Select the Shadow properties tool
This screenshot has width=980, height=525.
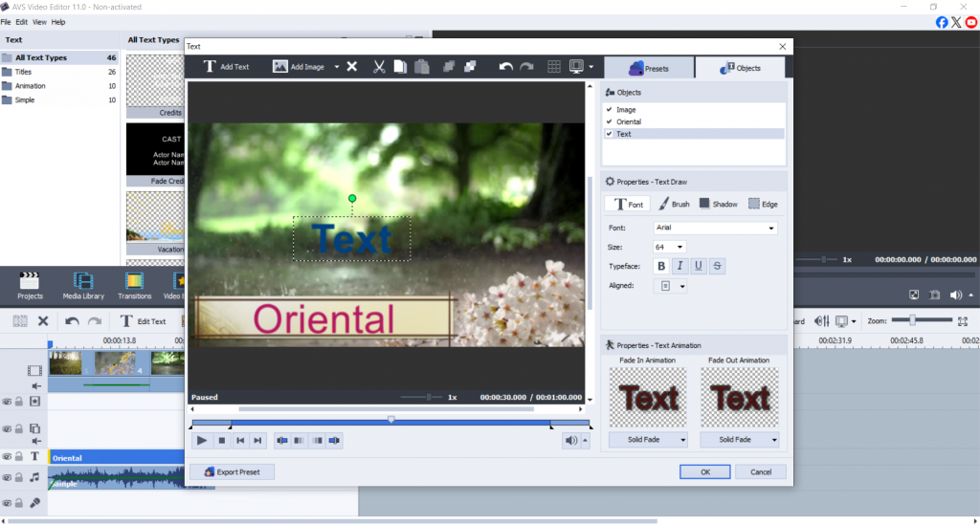tap(718, 204)
